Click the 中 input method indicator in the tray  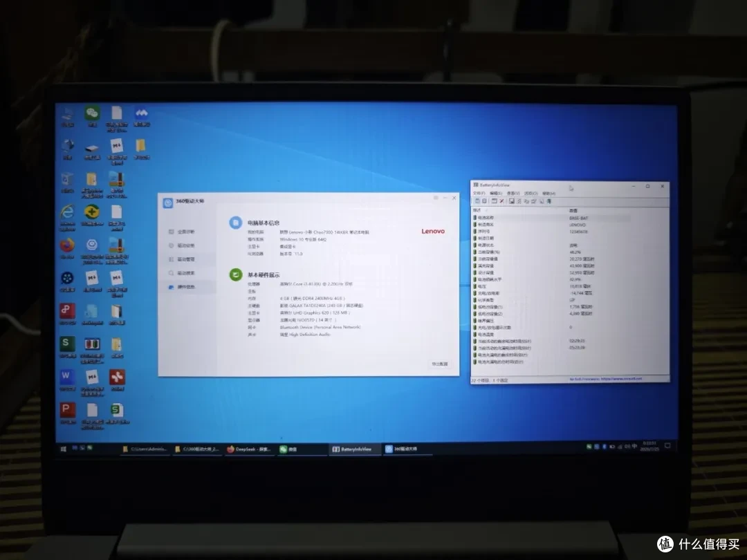point(634,446)
